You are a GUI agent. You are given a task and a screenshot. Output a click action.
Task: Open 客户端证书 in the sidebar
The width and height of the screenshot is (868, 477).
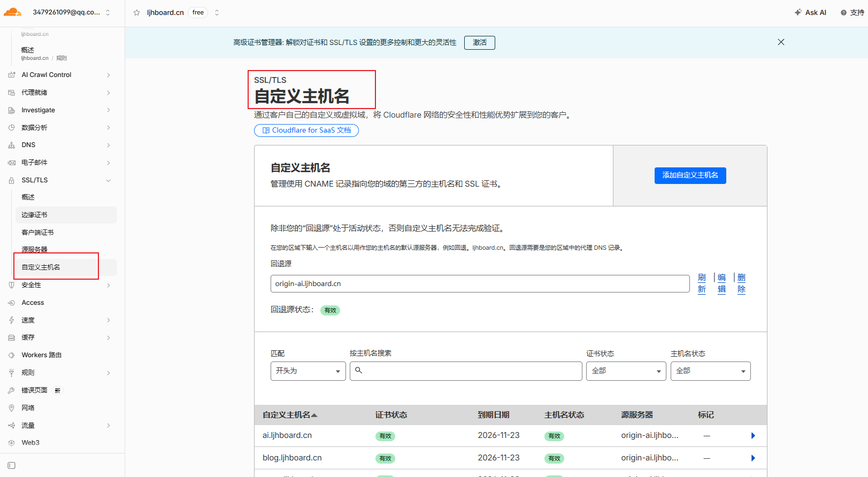coord(37,233)
